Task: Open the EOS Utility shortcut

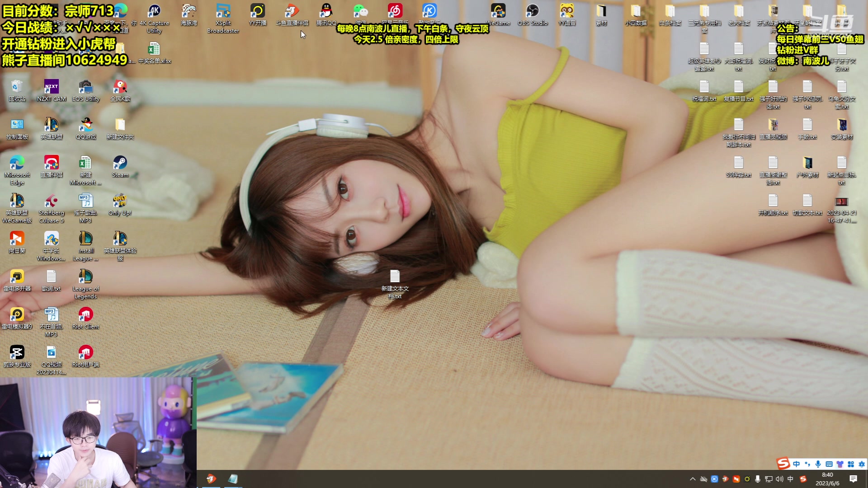Action: click(x=86, y=90)
